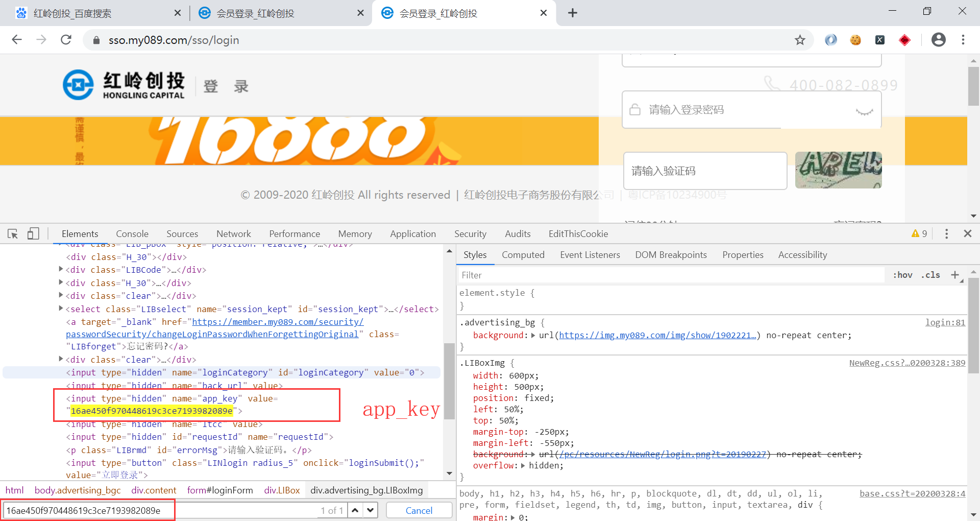The image size is (980, 521).
Task: Toggle password visibility eye icon
Action: (x=864, y=111)
